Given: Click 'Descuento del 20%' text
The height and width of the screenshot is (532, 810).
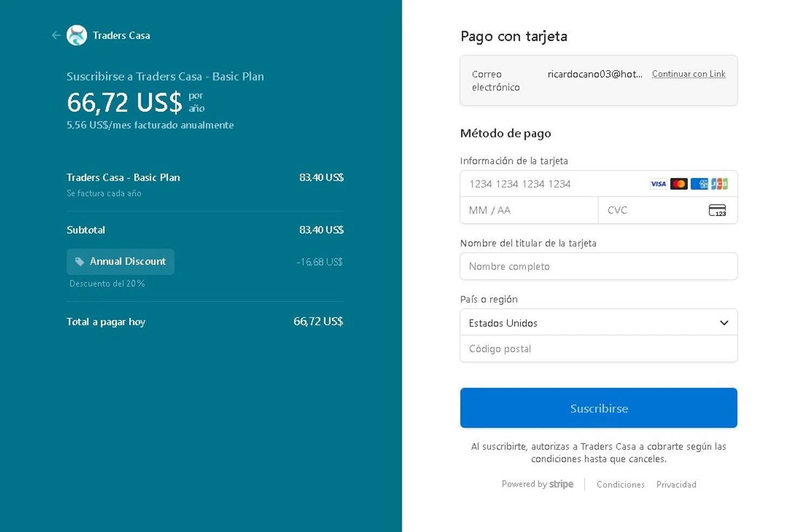Looking at the screenshot, I should 107,284.
